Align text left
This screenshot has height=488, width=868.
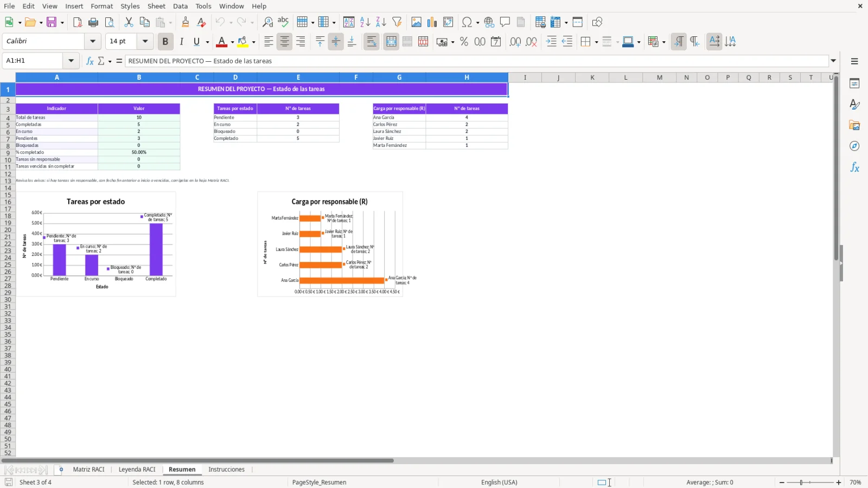pyautogui.click(x=269, y=42)
